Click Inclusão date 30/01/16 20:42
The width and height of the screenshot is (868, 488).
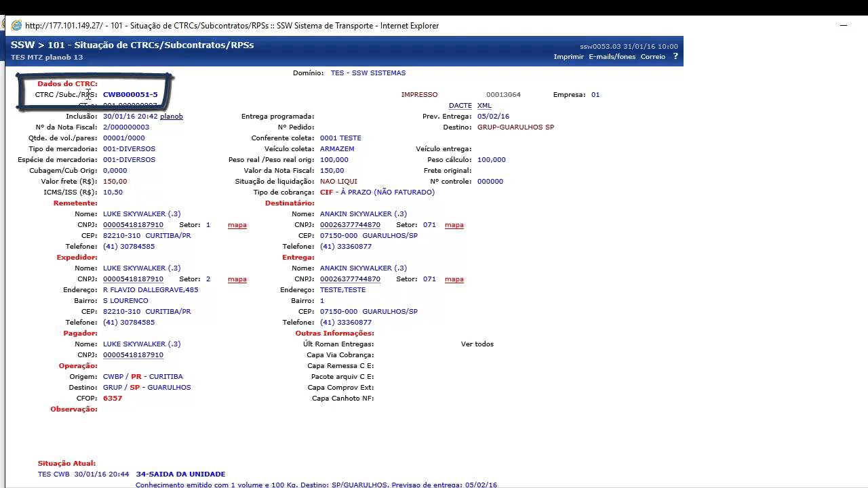pyautogui.click(x=130, y=117)
